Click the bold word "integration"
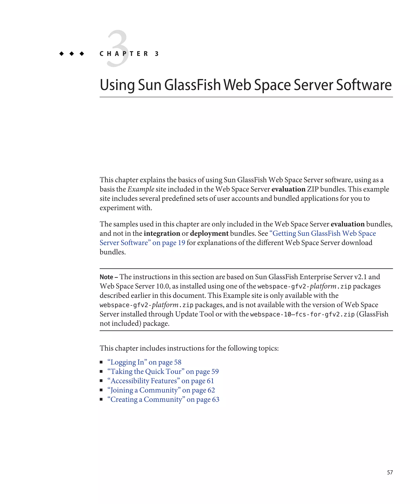 pos(162,234)
